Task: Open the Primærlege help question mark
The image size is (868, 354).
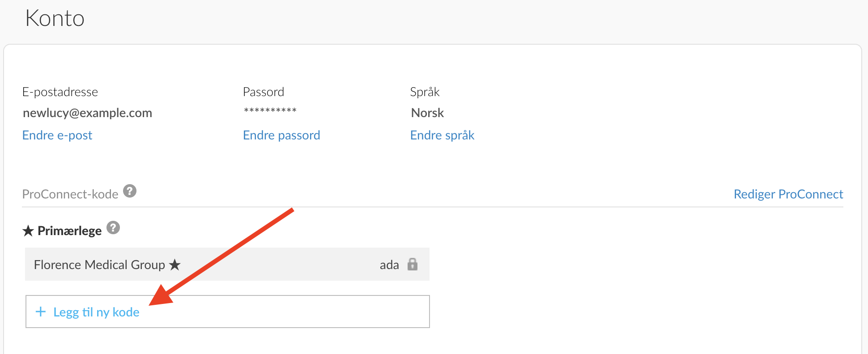Action: [113, 228]
